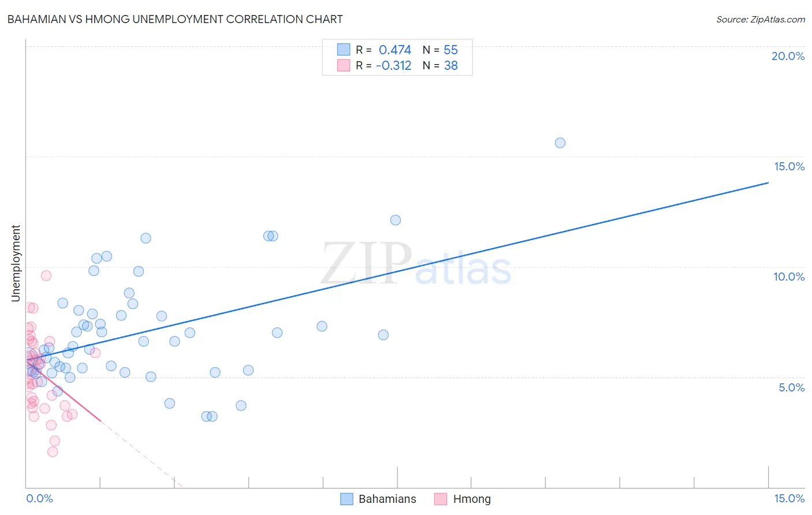The width and height of the screenshot is (812, 515).
Task: Click the 5.0% y-axis tick label
Action: (x=791, y=387)
